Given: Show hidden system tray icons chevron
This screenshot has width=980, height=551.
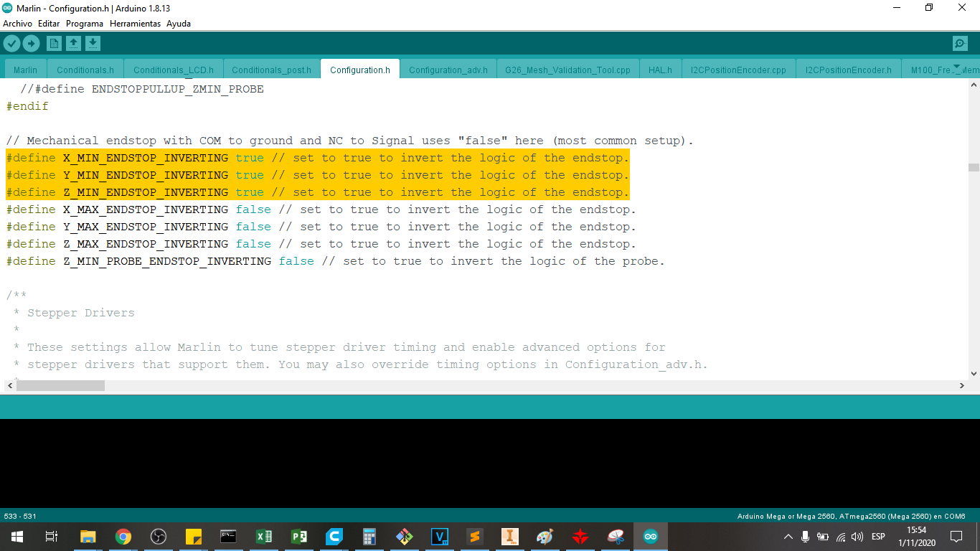Looking at the screenshot, I should [x=788, y=537].
